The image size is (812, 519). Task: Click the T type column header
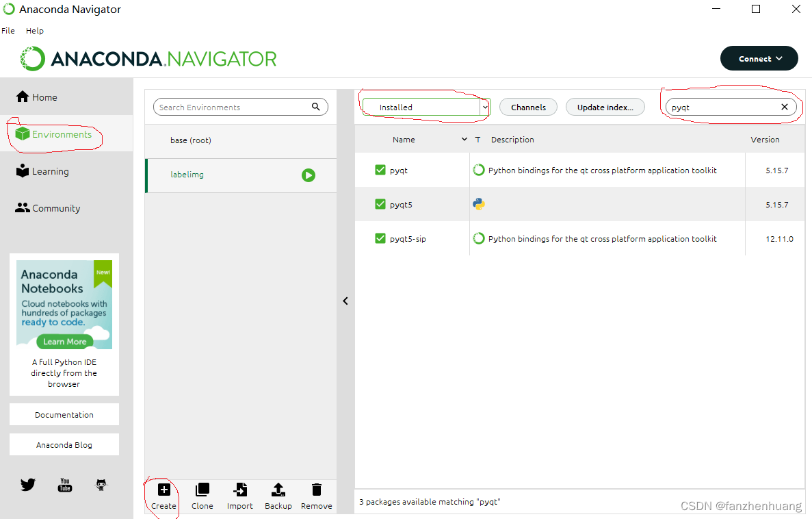[477, 140]
